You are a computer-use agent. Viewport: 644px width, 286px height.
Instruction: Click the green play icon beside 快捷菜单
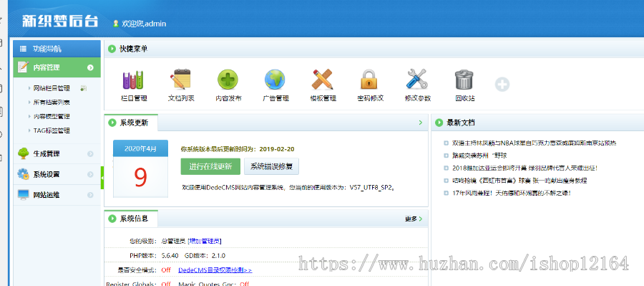112,49
